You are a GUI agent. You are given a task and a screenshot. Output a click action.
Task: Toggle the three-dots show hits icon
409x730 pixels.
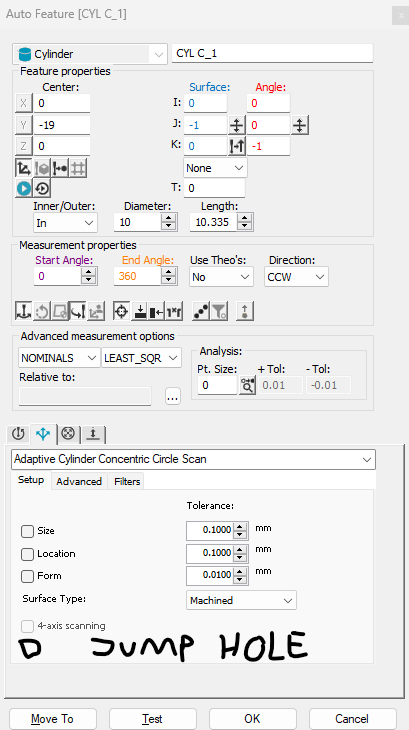pos(201,311)
